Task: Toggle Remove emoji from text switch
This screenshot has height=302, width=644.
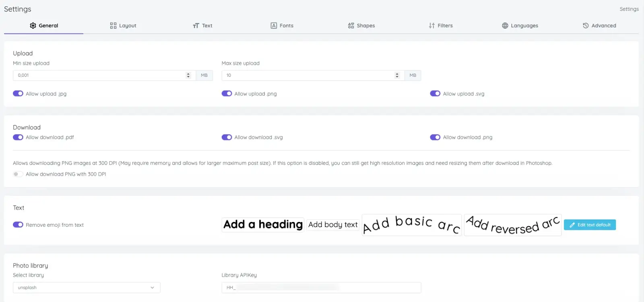Action: click(x=18, y=225)
